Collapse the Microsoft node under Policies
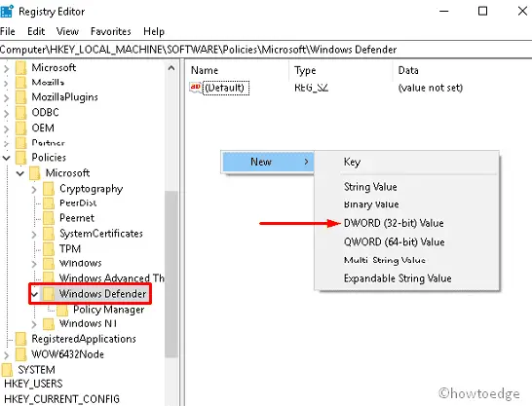This screenshot has height=406, width=532. click(x=20, y=173)
